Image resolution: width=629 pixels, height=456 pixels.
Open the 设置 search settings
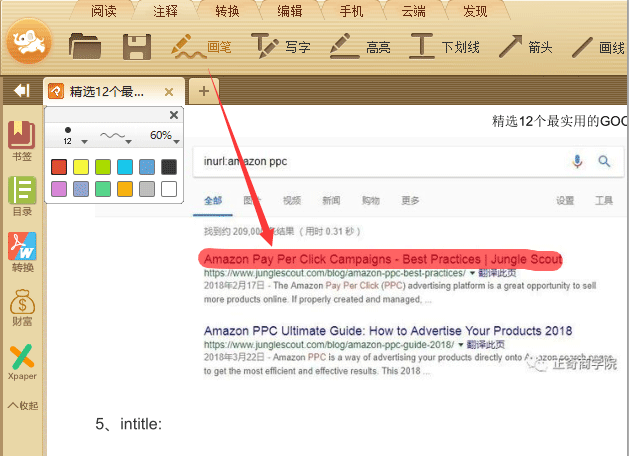[565, 200]
